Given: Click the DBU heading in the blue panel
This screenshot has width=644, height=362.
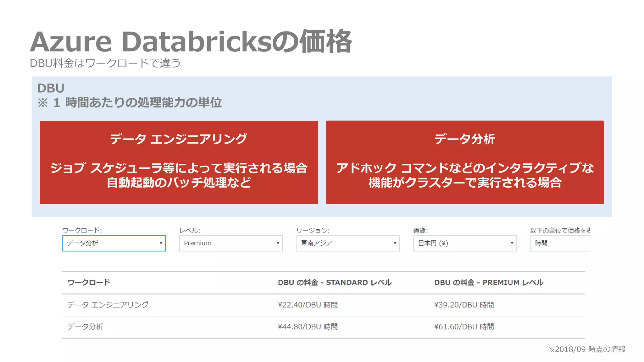Looking at the screenshot, I should pos(51,88).
